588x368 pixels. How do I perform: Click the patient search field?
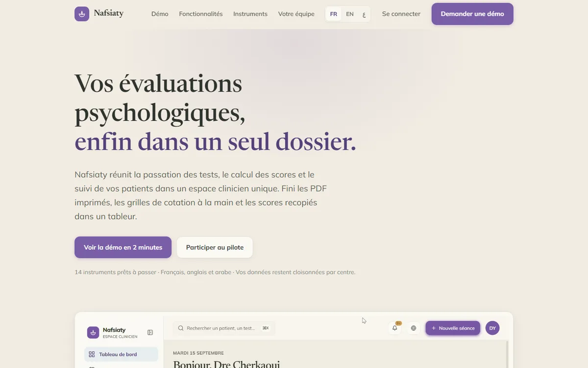click(x=224, y=328)
